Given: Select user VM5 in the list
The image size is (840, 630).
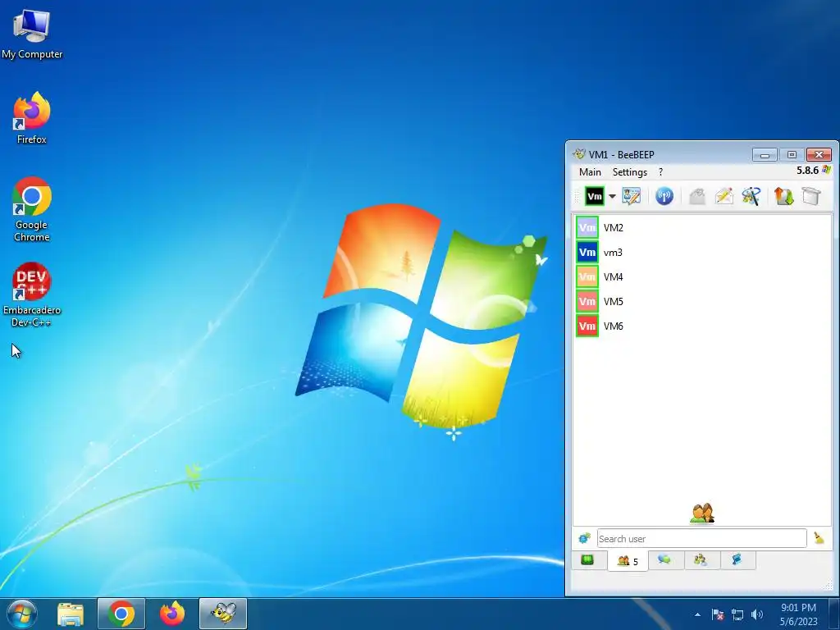Looking at the screenshot, I should coord(702,302).
